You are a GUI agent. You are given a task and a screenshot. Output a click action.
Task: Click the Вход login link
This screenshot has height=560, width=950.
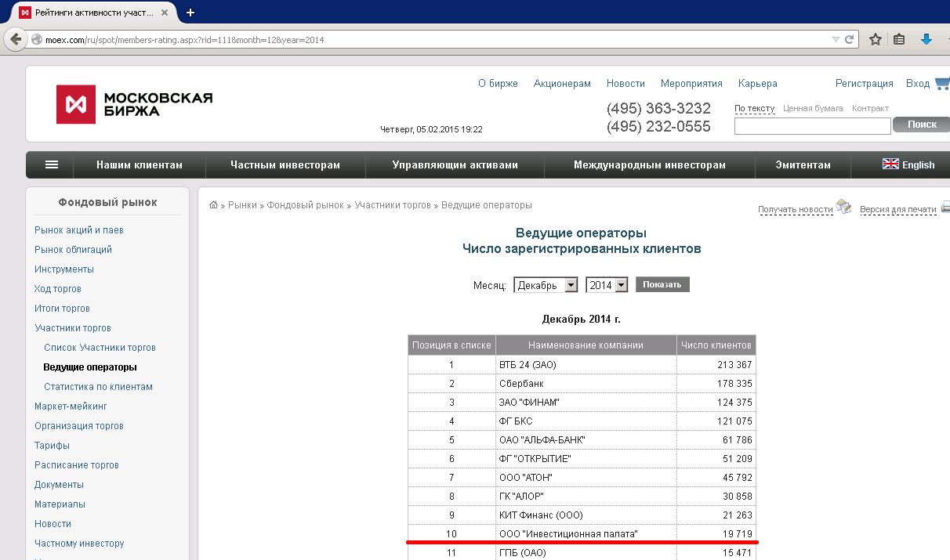tap(917, 83)
